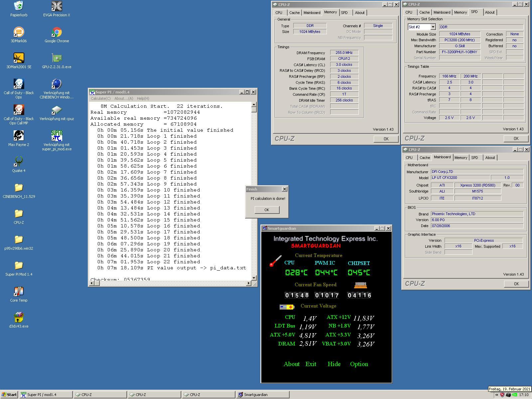Switch to Smartguardian in the taskbar
Viewport: 532px width, 399px height.
pyautogui.click(x=263, y=395)
